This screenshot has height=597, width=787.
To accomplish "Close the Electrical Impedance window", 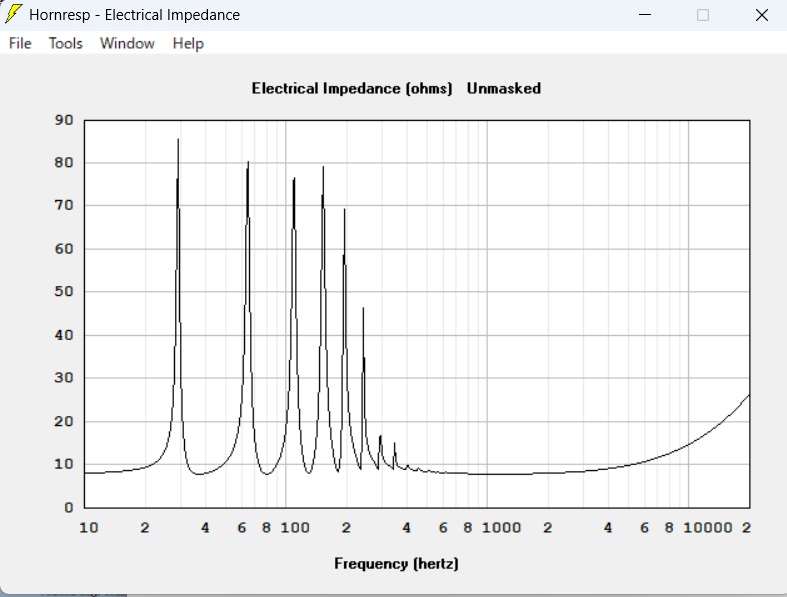I will pos(759,15).
